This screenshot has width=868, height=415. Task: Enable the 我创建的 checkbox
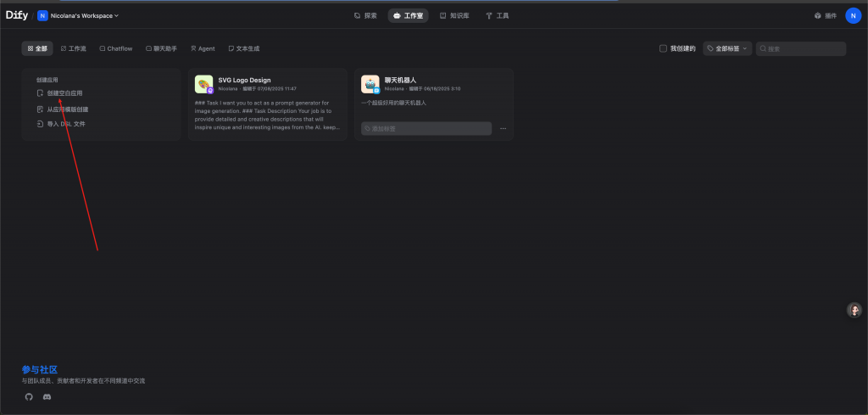(x=663, y=49)
